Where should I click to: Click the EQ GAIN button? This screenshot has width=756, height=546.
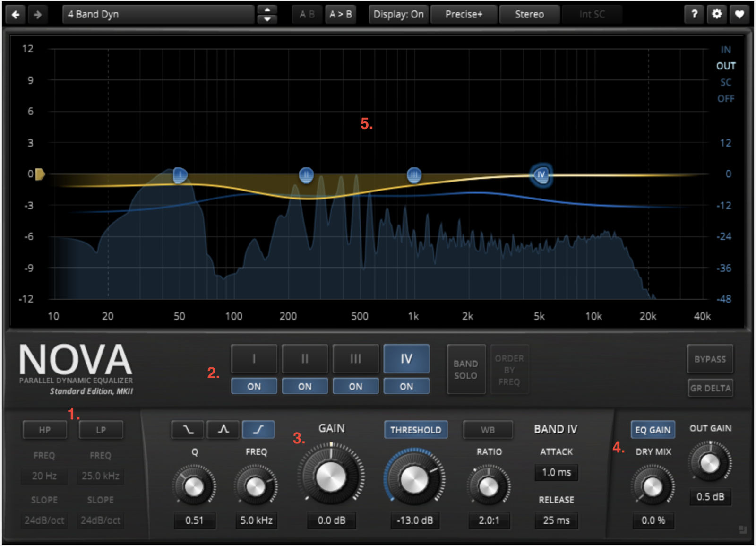653,430
